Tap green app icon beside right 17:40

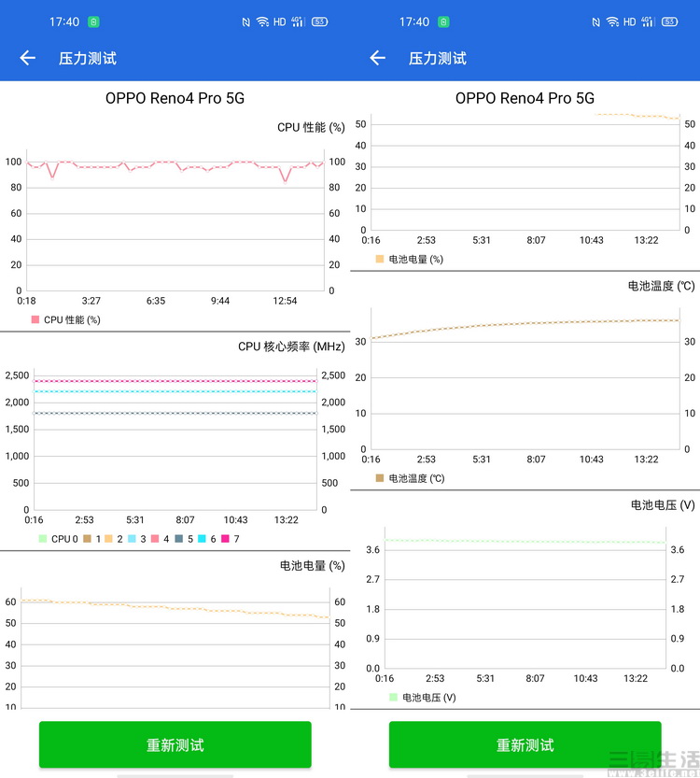[x=443, y=21]
